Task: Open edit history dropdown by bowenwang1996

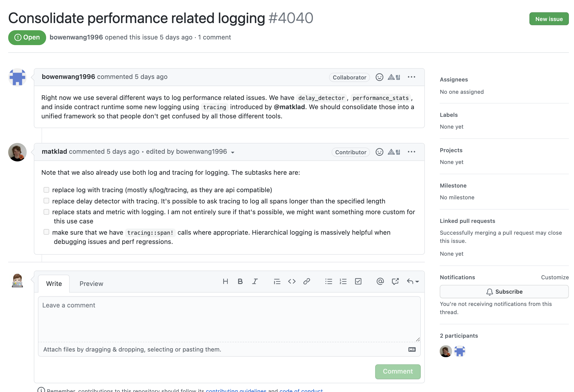Action: click(233, 152)
